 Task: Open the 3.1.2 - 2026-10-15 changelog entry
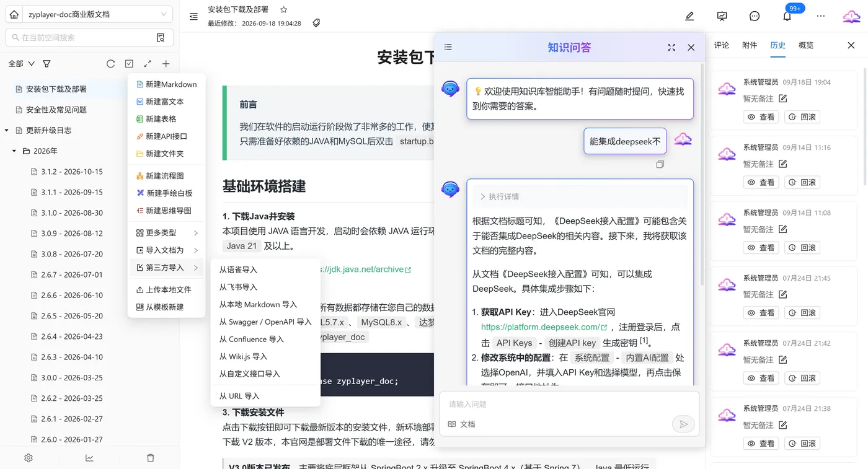72,172
